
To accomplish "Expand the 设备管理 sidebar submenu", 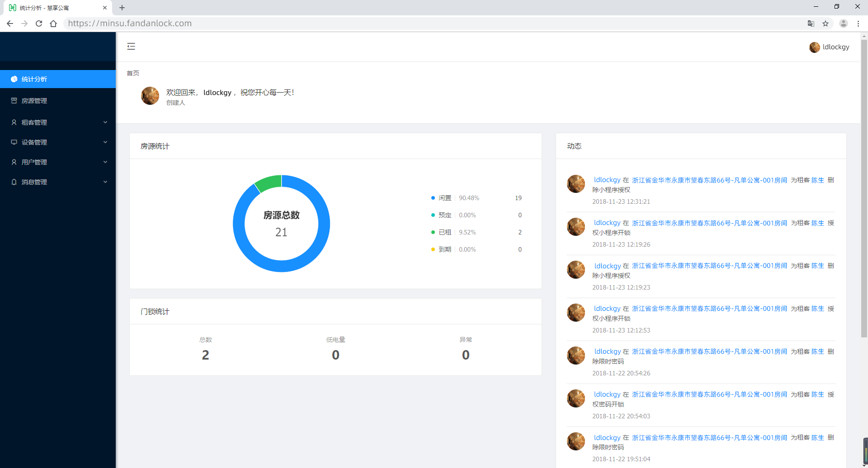I will [58, 142].
